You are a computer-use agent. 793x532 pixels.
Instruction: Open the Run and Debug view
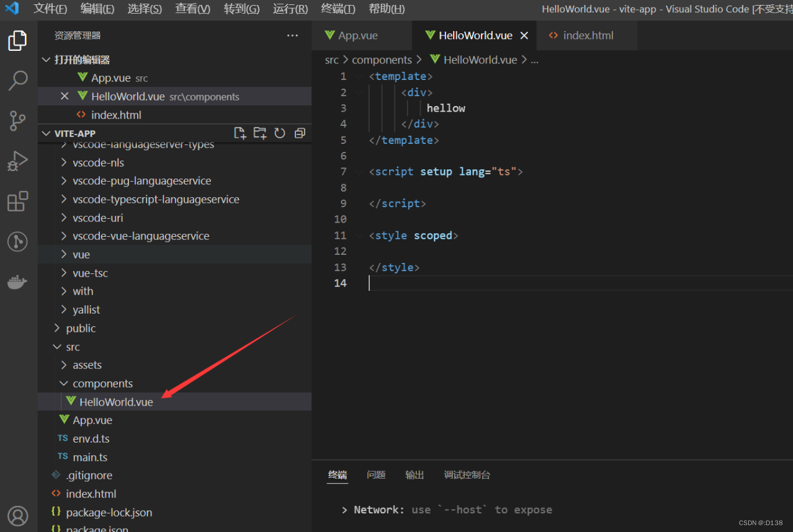pyautogui.click(x=17, y=161)
